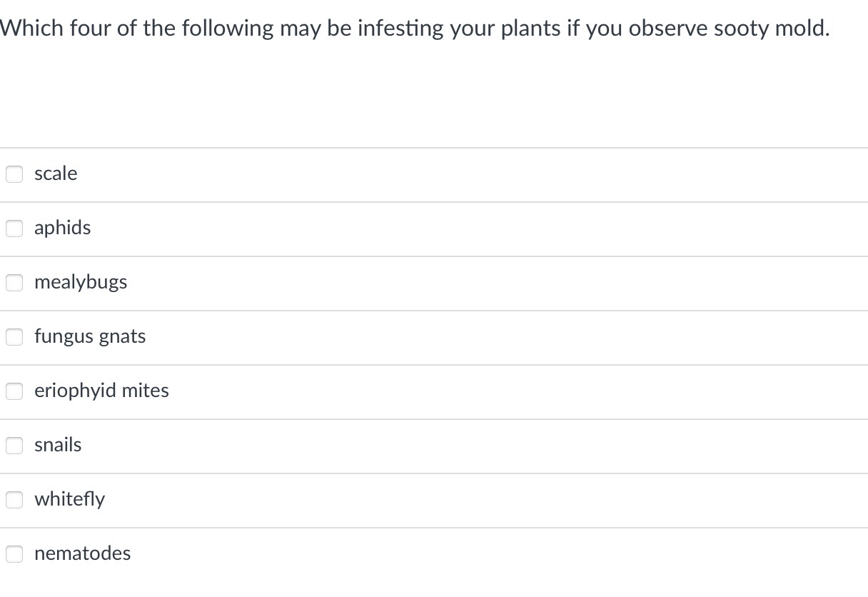Screen dimensions: 868x597
Task: Click the 'scale' answer label text
Action: click(x=56, y=174)
